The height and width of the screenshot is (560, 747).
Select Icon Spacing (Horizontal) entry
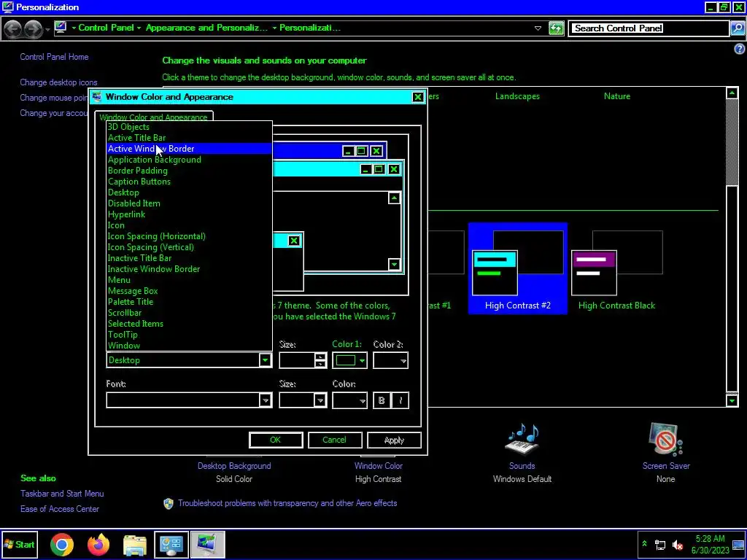pos(189,236)
